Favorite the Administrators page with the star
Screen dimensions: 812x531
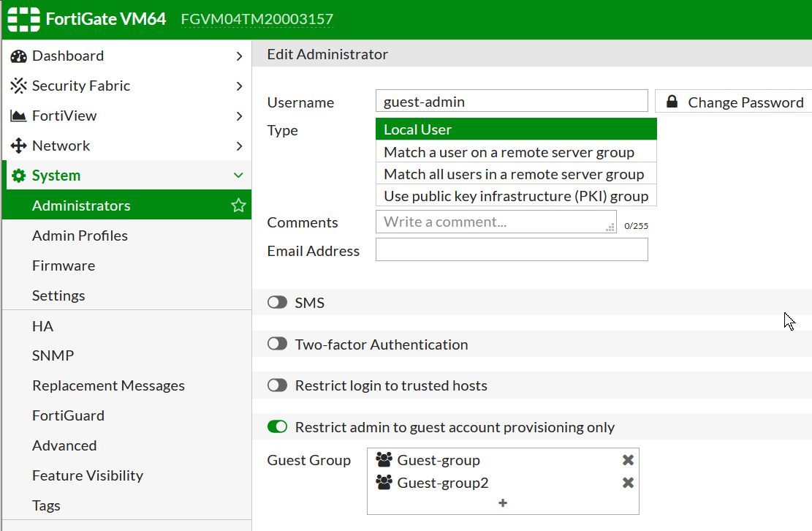point(238,206)
